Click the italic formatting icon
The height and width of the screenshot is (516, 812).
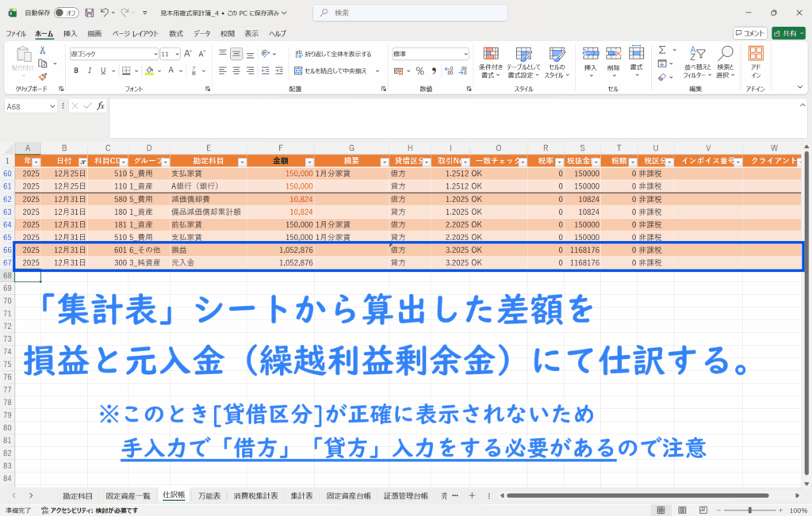coord(89,71)
